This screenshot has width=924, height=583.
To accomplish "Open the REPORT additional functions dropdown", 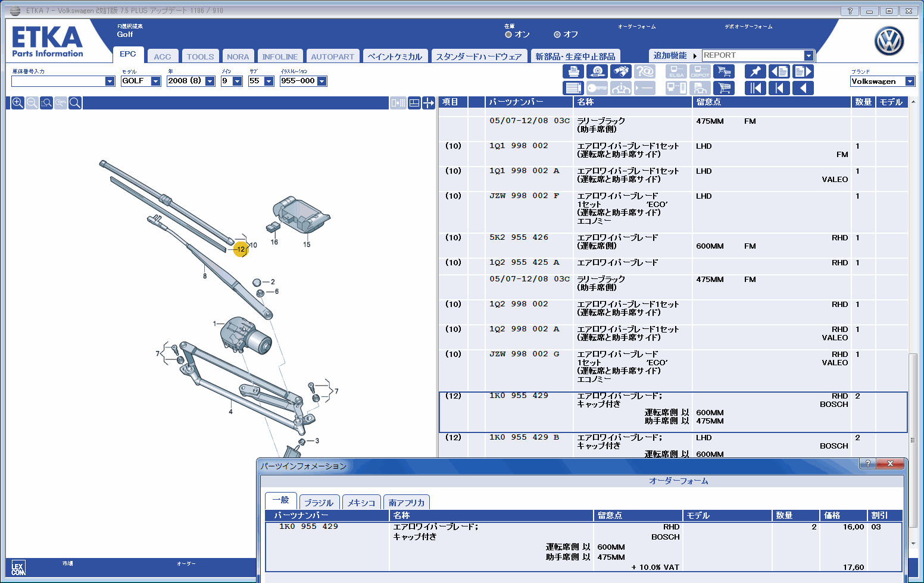I will 808,55.
